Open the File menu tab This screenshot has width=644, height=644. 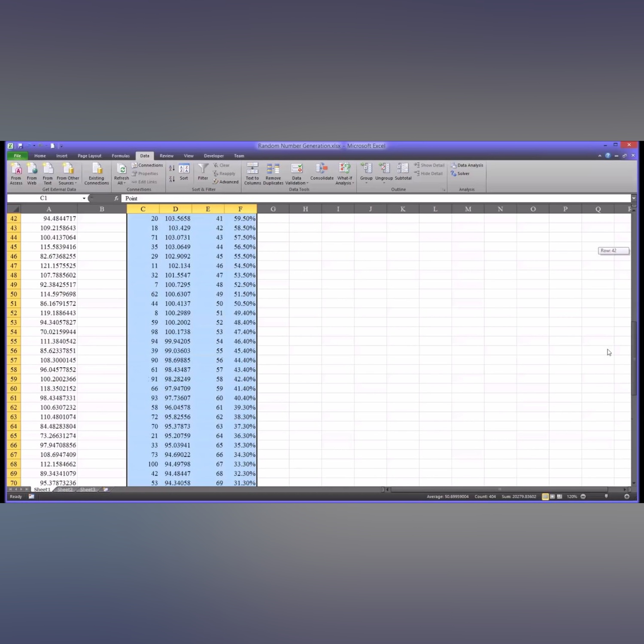pos(17,156)
